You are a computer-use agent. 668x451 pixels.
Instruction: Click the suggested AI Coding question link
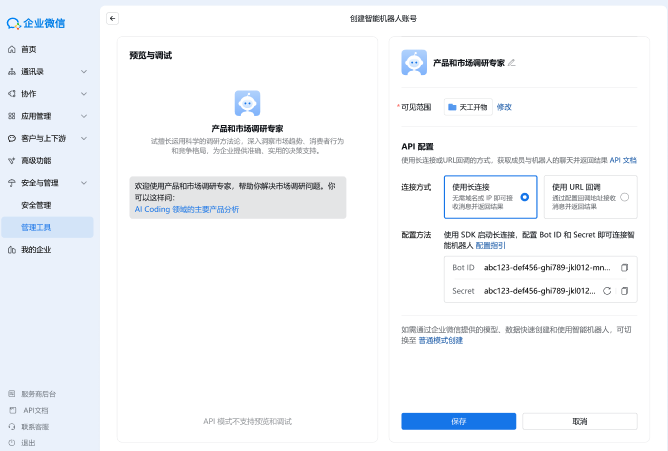[187, 210]
